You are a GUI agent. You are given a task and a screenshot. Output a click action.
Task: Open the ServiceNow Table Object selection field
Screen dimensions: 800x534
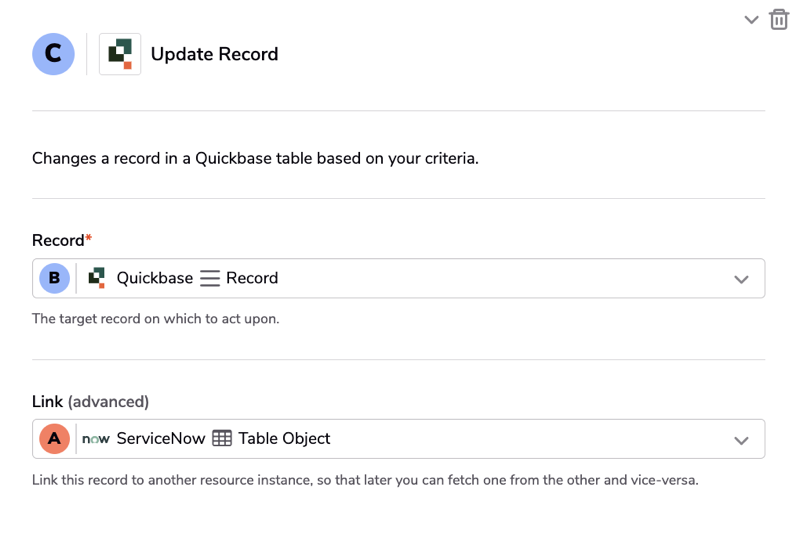(398, 439)
